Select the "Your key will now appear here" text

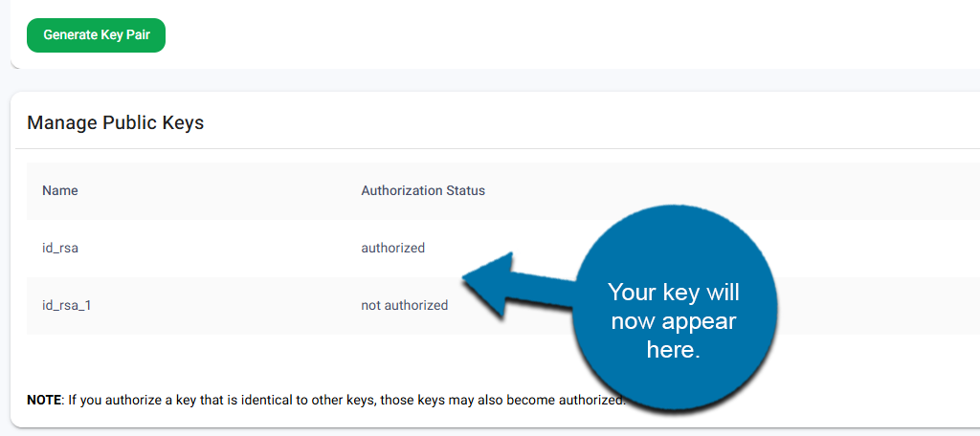click(x=675, y=320)
